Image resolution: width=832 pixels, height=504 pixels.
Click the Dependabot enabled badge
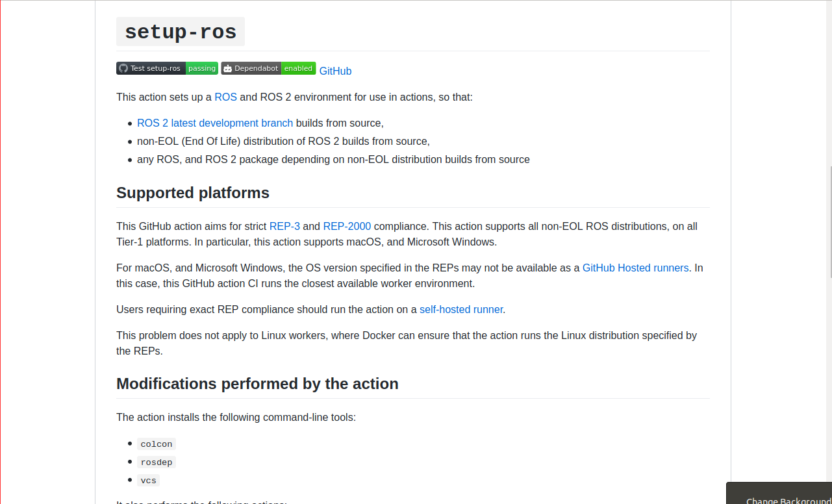click(x=268, y=68)
